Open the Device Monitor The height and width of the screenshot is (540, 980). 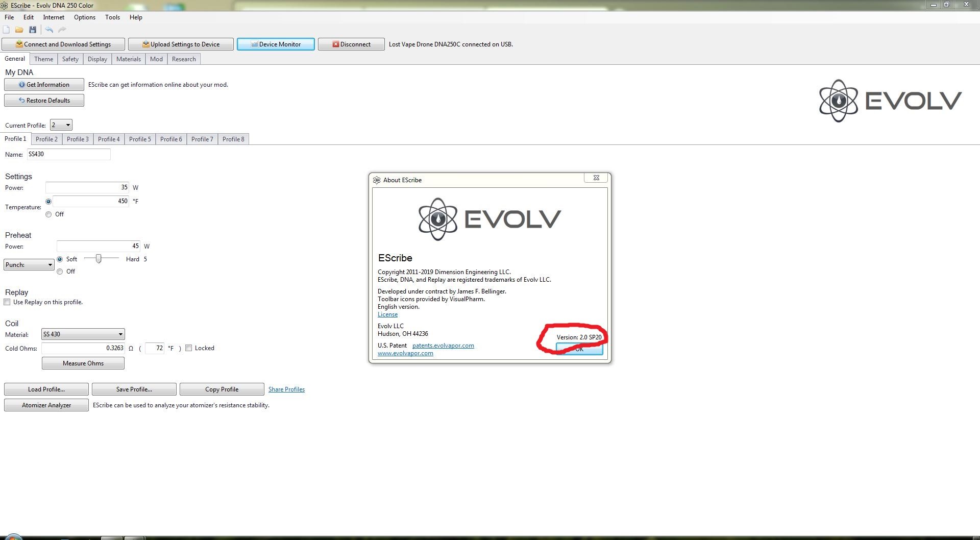click(x=276, y=44)
